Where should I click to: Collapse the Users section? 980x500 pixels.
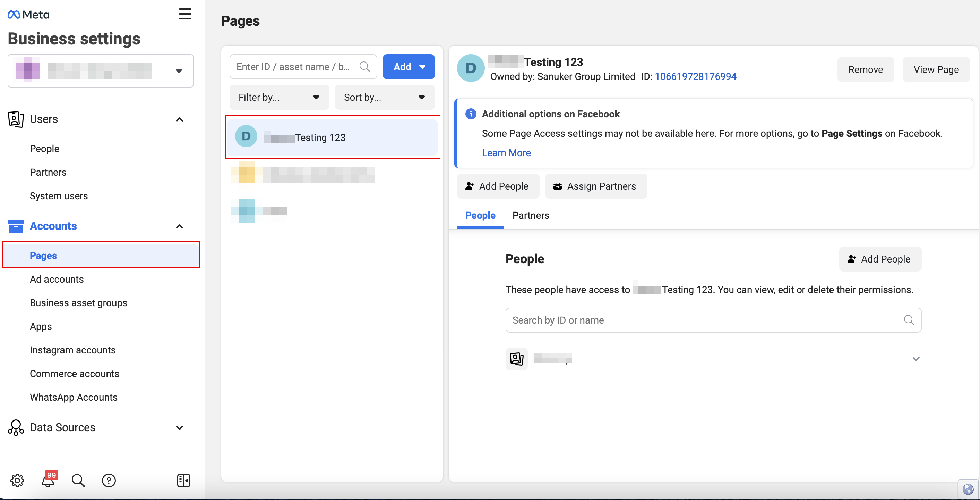180,119
